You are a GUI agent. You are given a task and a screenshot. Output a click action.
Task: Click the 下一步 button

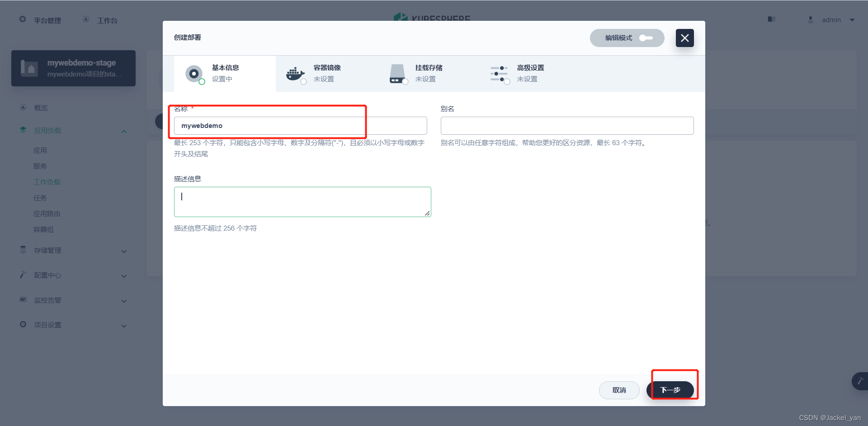[670, 390]
